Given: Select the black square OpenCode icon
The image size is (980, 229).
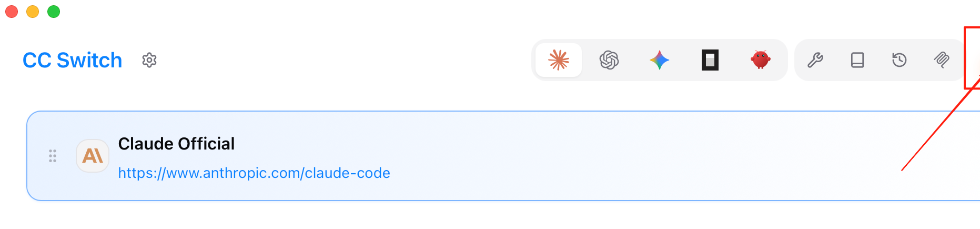Looking at the screenshot, I should [710, 60].
